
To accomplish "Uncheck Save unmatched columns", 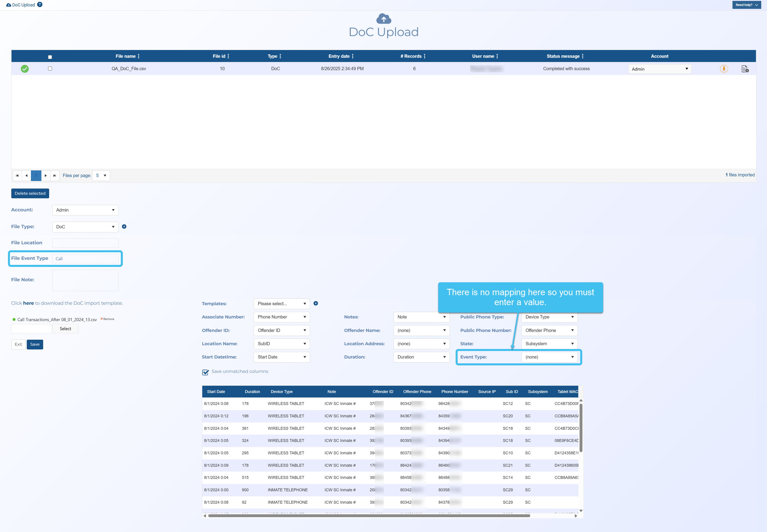I will tap(205, 372).
